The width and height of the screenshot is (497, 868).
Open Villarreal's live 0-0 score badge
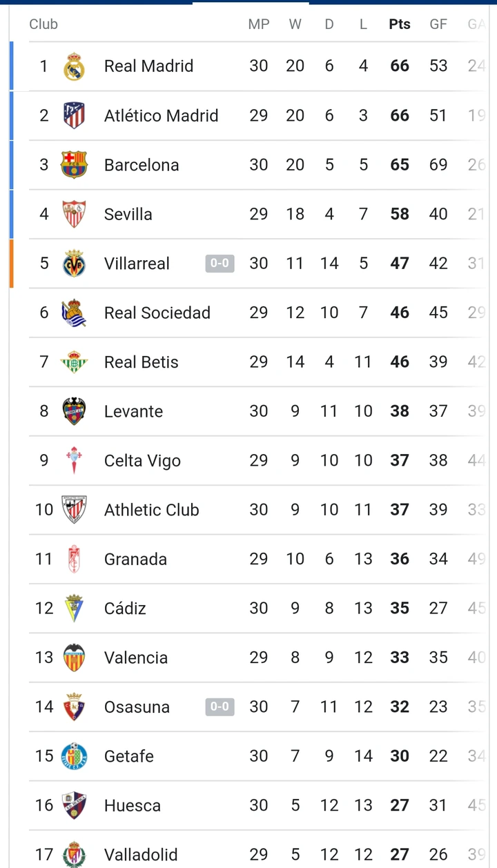(x=220, y=264)
